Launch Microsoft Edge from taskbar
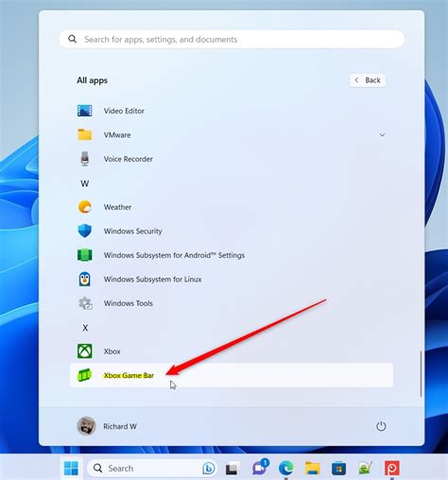Viewport: 448px width, 480px height. pos(286,468)
